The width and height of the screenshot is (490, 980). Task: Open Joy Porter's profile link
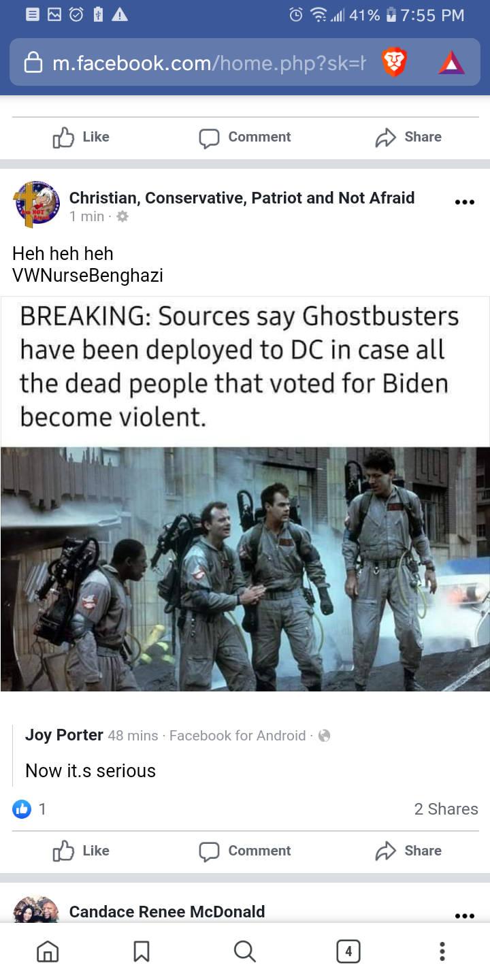pos(64,735)
